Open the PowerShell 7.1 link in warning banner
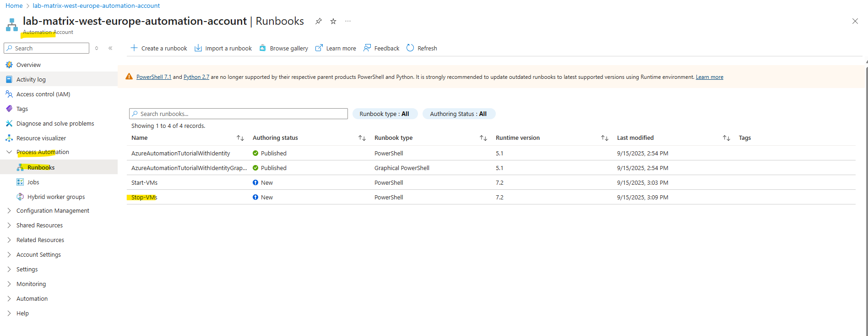 154,77
